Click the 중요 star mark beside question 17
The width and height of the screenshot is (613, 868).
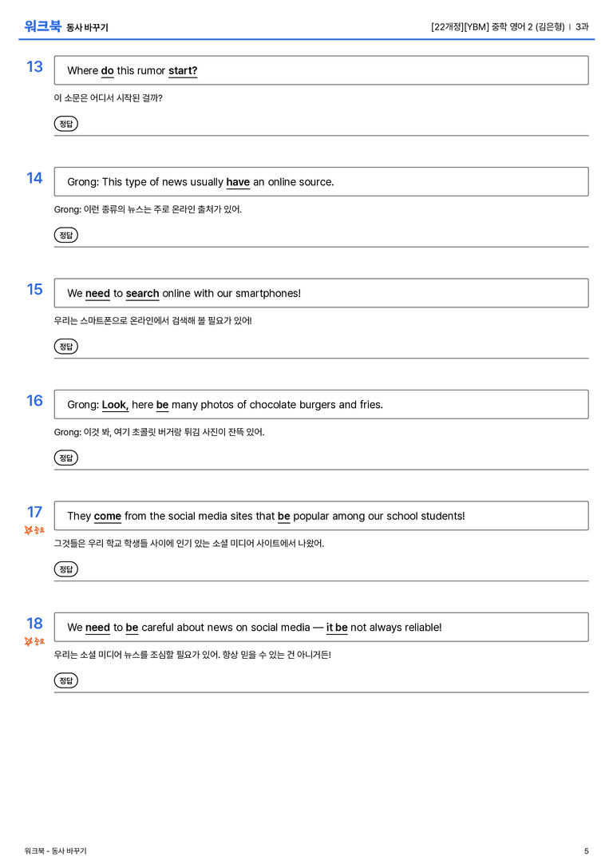point(34,530)
